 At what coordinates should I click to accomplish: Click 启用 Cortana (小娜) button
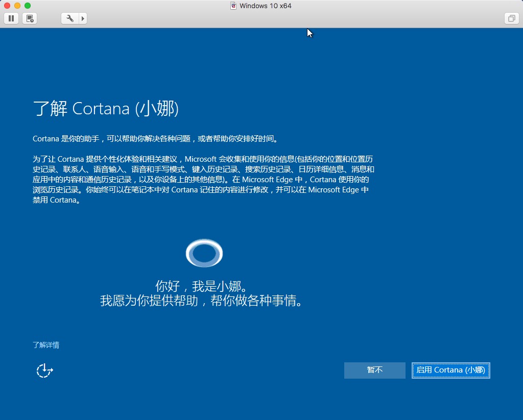tap(450, 370)
